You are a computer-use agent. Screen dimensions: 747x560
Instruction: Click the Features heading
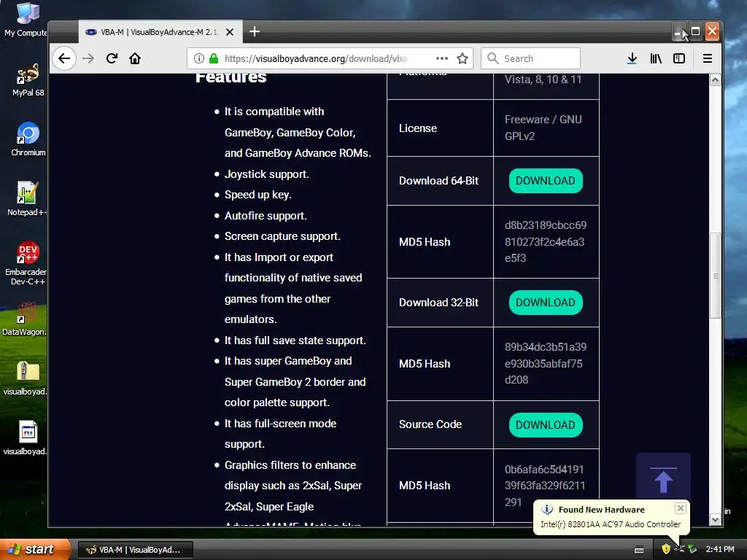point(231,77)
